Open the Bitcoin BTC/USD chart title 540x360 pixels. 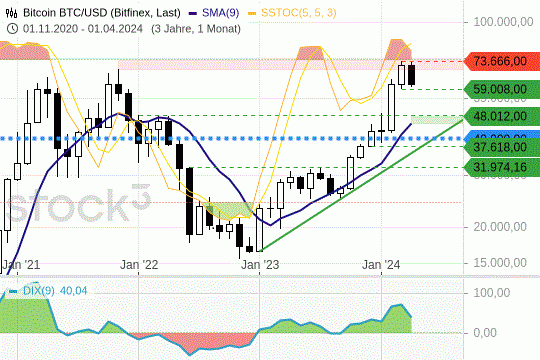pos(102,13)
